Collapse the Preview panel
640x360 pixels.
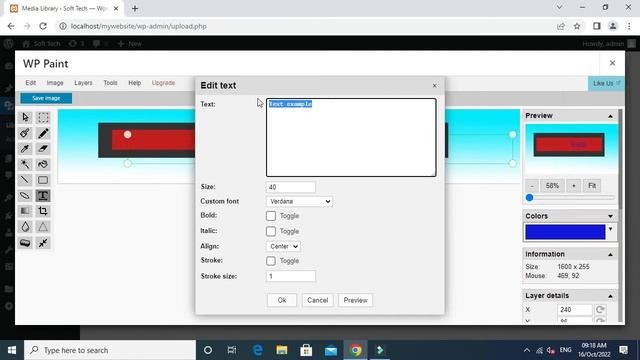610,116
